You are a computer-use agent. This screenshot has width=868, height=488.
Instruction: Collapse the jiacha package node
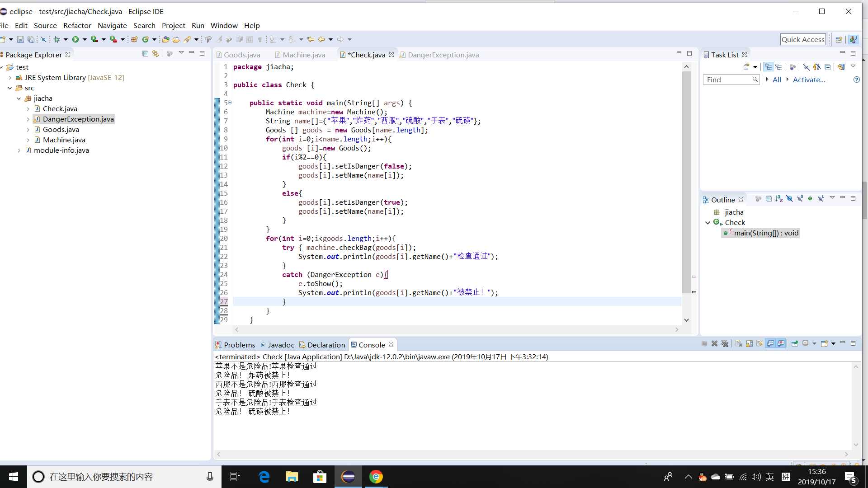19,99
